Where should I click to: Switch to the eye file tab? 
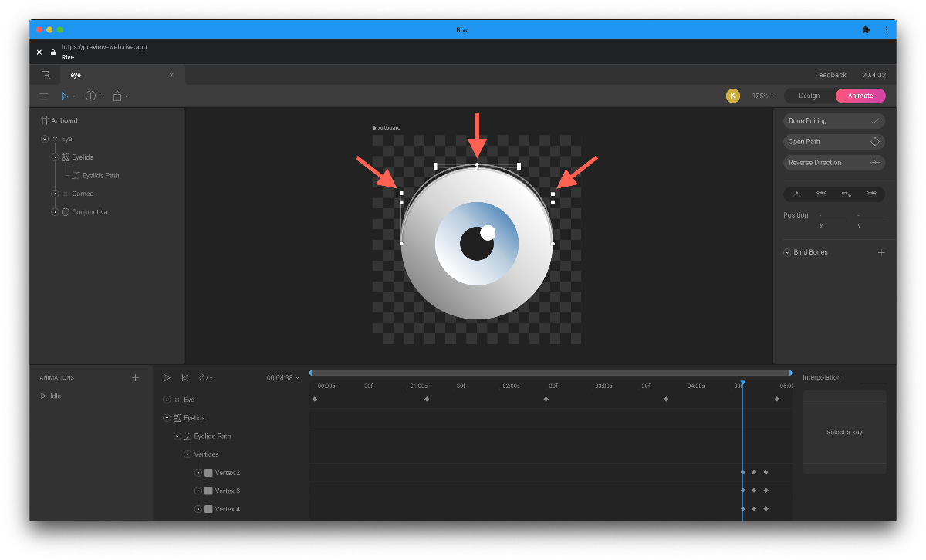[123, 75]
